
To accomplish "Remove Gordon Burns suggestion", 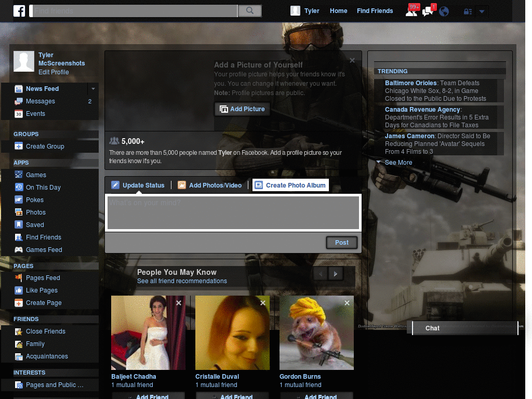I will click(347, 303).
